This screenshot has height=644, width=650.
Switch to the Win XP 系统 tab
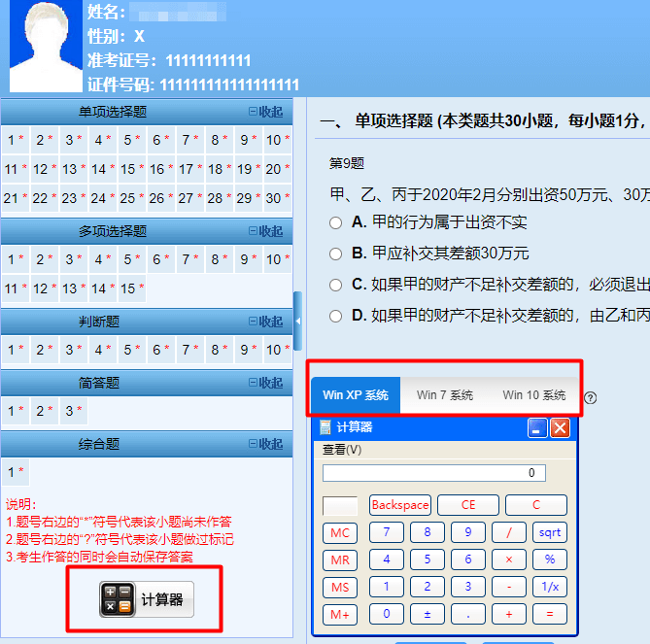[x=356, y=395]
